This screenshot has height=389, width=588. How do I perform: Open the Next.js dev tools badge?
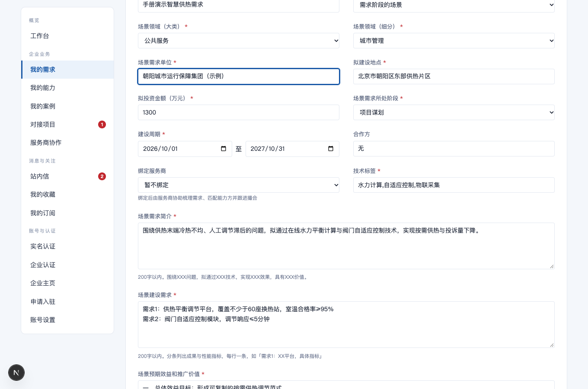click(x=16, y=373)
